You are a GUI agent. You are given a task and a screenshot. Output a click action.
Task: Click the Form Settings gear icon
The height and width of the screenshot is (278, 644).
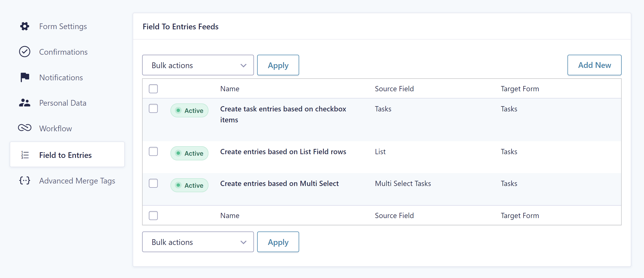pyautogui.click(x=24, y=26)
